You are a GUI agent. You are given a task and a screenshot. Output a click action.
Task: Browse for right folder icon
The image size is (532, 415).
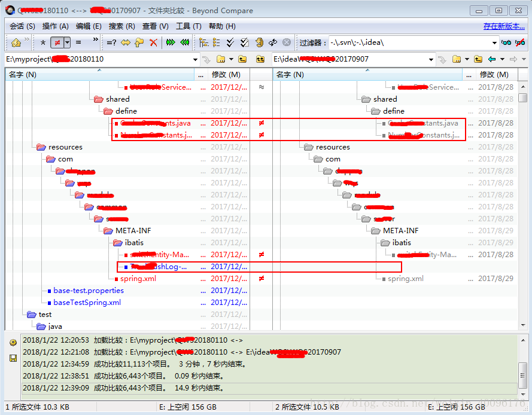click(x=457, y=59)
